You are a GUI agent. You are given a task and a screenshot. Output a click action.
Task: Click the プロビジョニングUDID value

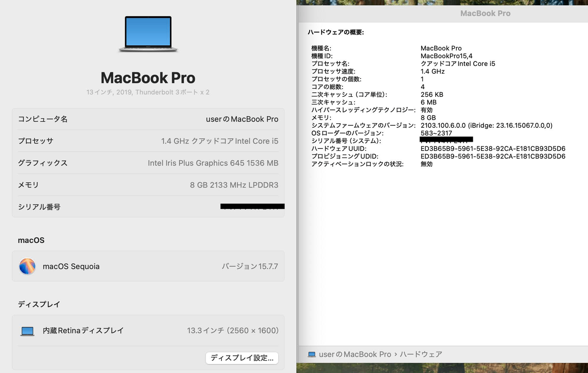493,157
